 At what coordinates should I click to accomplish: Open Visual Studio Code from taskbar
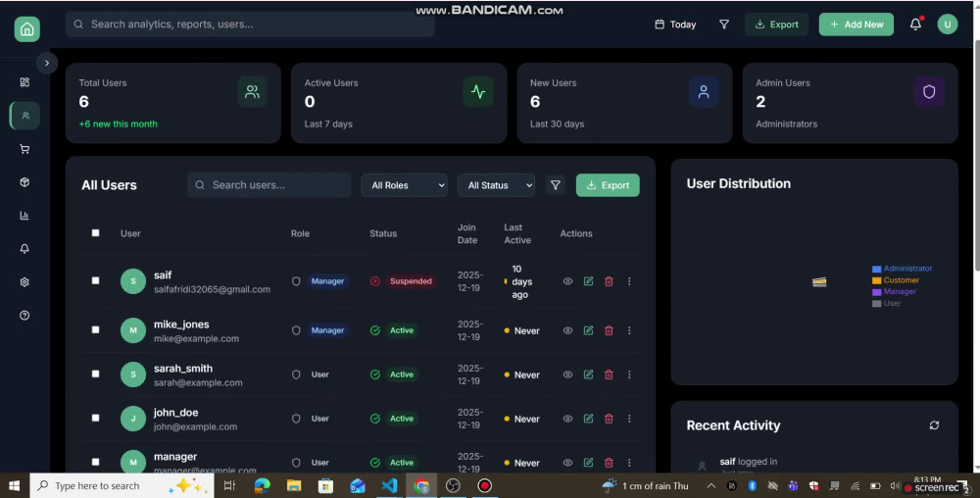pyautogui.click(x=389, y=485)
